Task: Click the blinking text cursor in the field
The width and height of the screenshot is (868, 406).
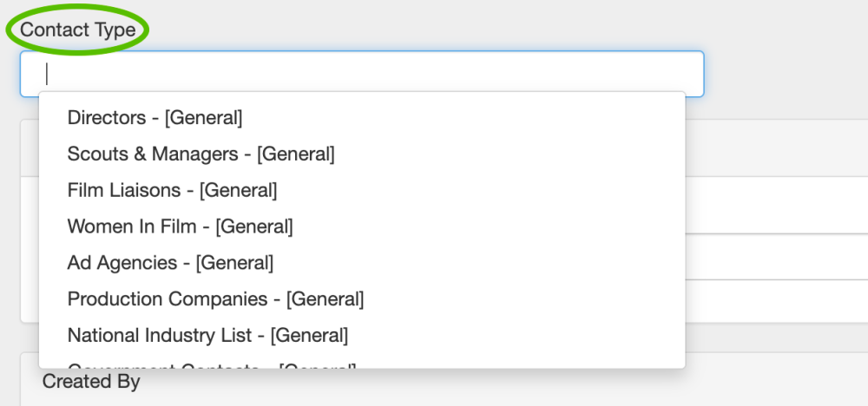Action: pyautogui.click(x=47, y=74)
